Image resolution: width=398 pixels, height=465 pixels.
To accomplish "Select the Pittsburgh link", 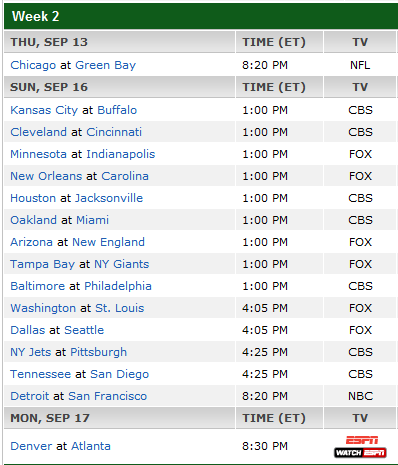I will [99, 352].
